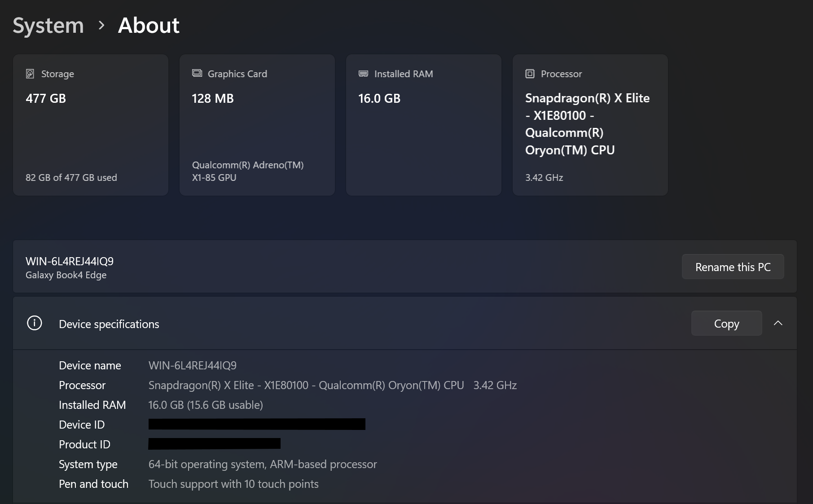Open the Processor Snapdragon X Elite card

(590, 125)
